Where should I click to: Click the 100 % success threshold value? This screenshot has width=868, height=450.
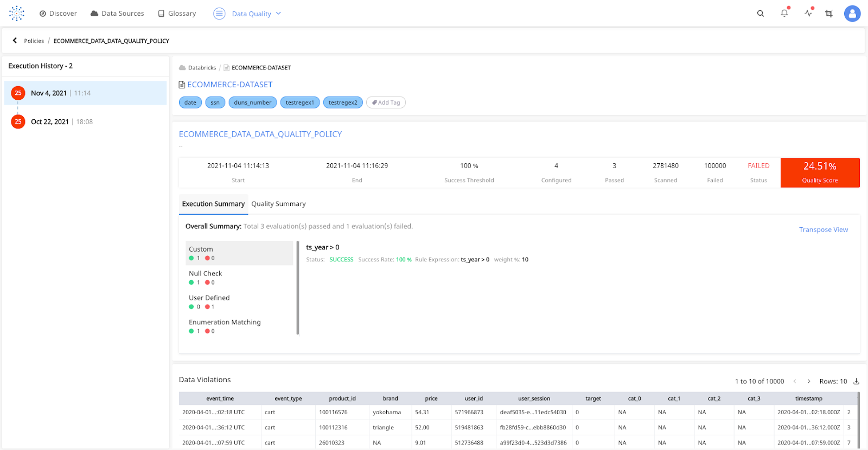pyautogui.click(x=469, y=166)
